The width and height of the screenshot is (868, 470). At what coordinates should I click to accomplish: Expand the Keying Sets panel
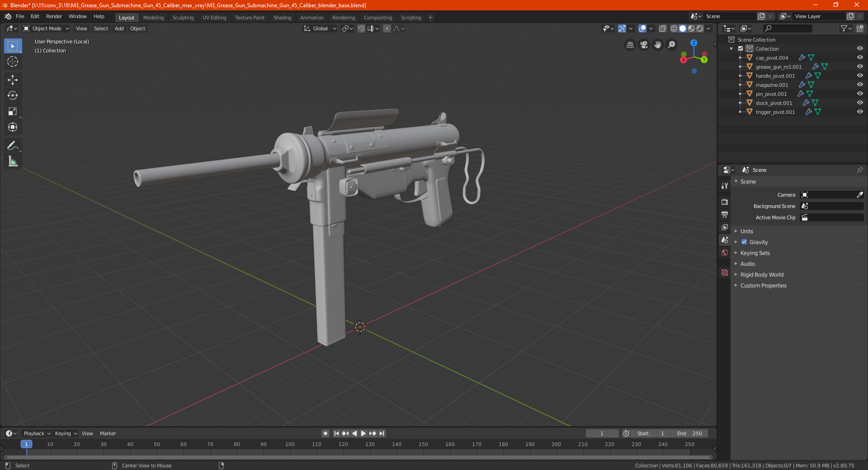[755, 253]
